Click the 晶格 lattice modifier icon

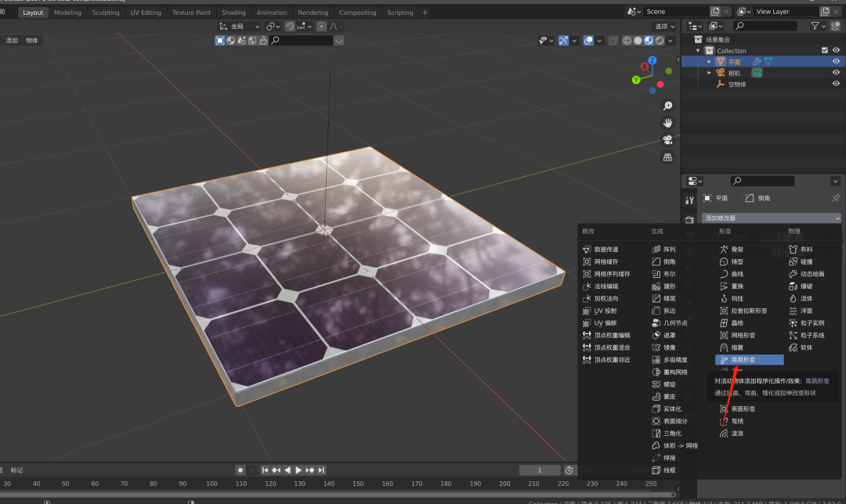pos(724,323)
